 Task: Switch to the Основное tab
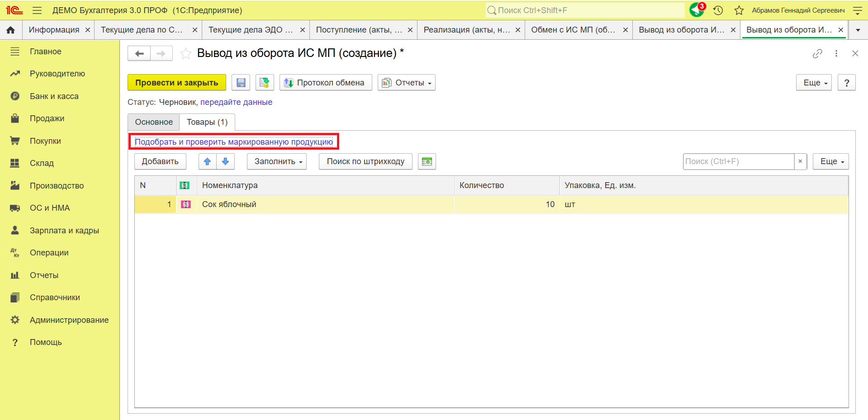154,122
